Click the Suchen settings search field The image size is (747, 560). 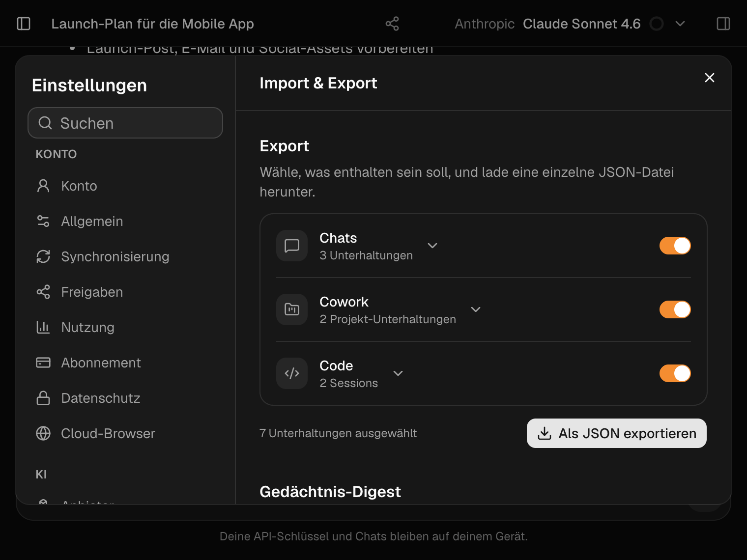(125, 123)
